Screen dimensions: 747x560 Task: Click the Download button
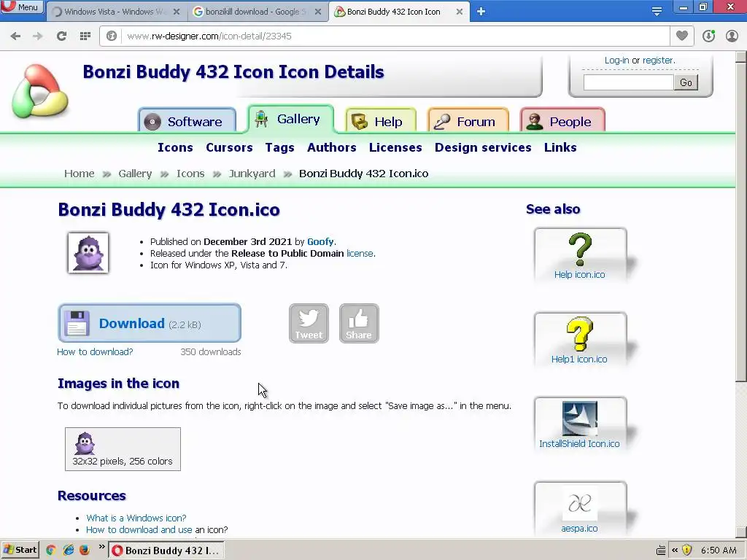150,323
